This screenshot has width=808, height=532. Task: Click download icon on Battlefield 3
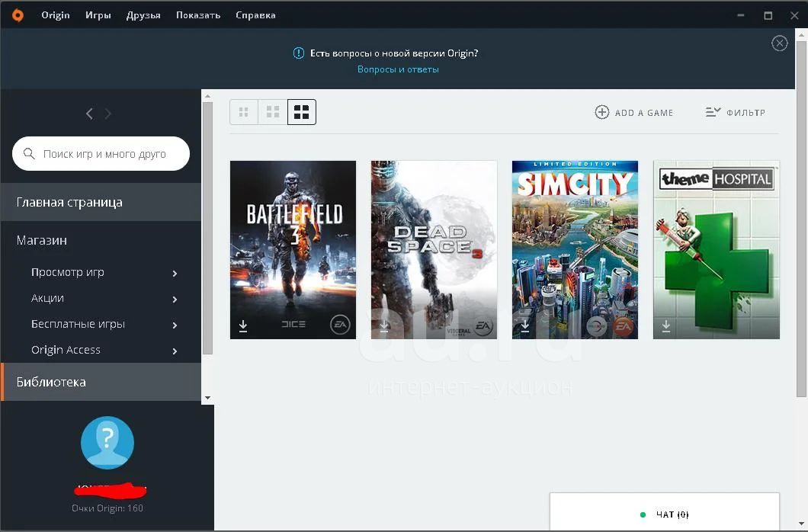click(x=243, y=325)
